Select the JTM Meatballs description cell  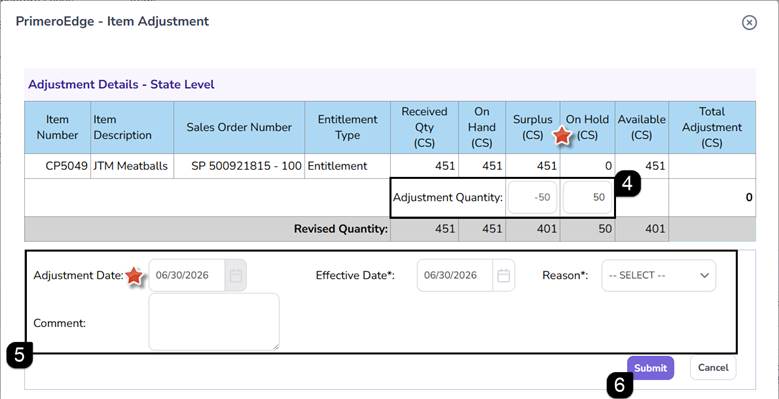pyautogui.click(x=132, y=166)
